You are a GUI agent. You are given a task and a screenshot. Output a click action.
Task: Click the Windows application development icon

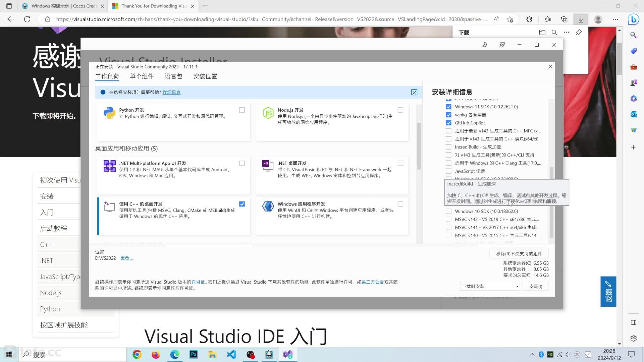coord(268,206)
